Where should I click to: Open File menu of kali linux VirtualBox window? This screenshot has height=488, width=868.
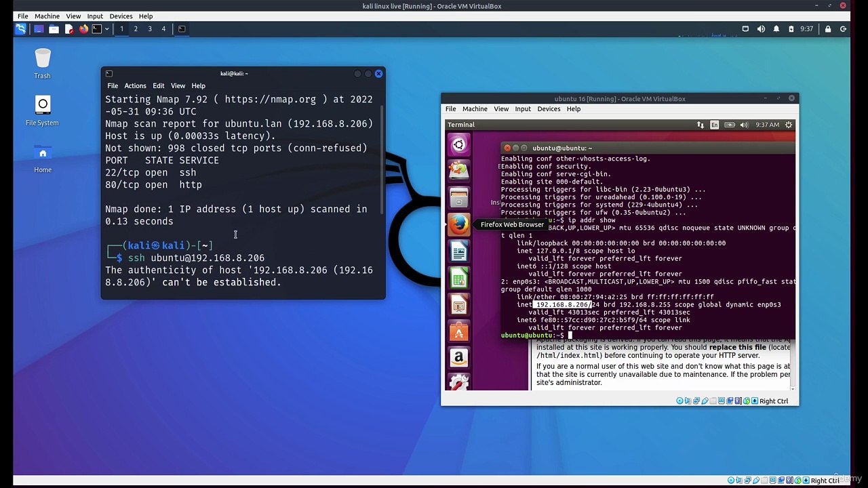(22, 16)
